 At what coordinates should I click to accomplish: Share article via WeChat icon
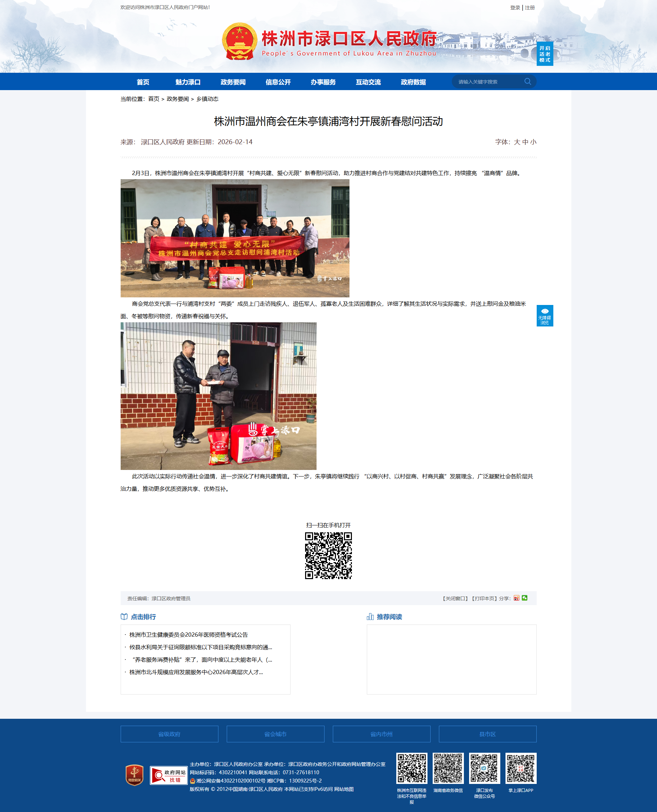coord(525,598)
